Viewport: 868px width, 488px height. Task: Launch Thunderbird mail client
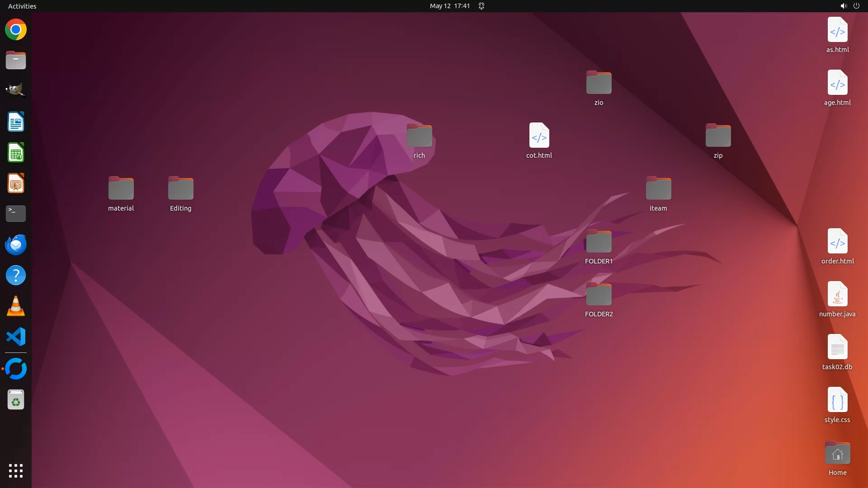point(16,244)
